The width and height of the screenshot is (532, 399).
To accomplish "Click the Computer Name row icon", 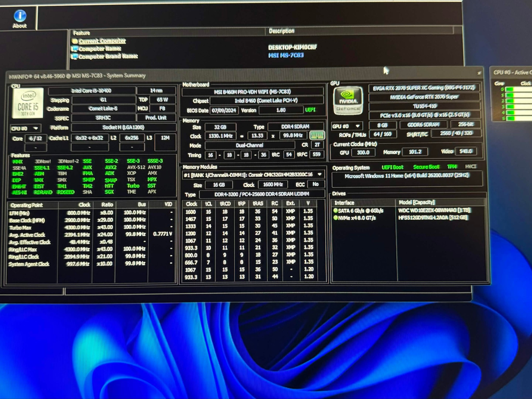I will point(75,49).
